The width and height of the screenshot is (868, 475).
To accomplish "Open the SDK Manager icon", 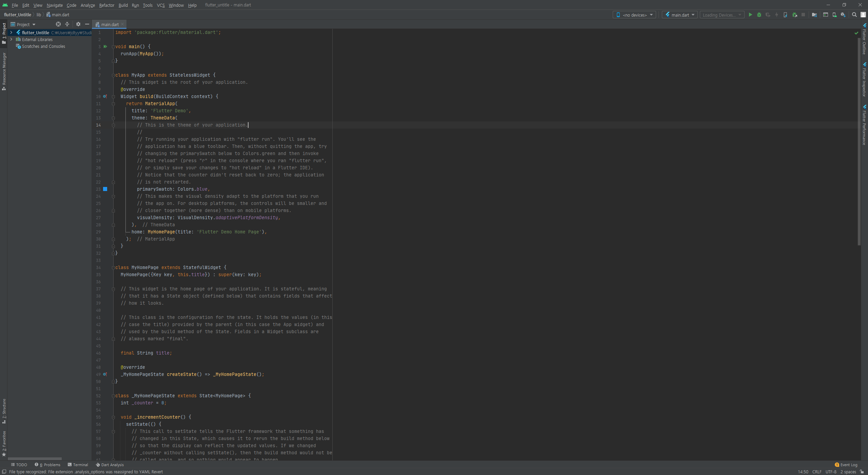I will [x=843, y=15].
